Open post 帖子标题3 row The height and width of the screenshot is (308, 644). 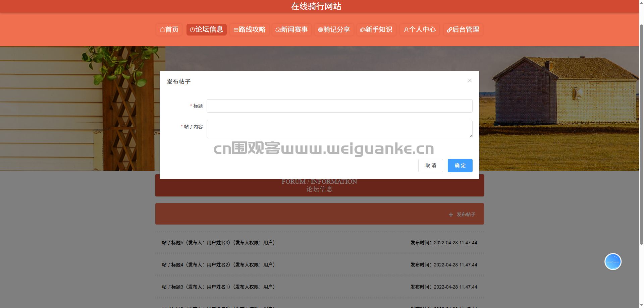pyautogui.click(x=319, y=287)
